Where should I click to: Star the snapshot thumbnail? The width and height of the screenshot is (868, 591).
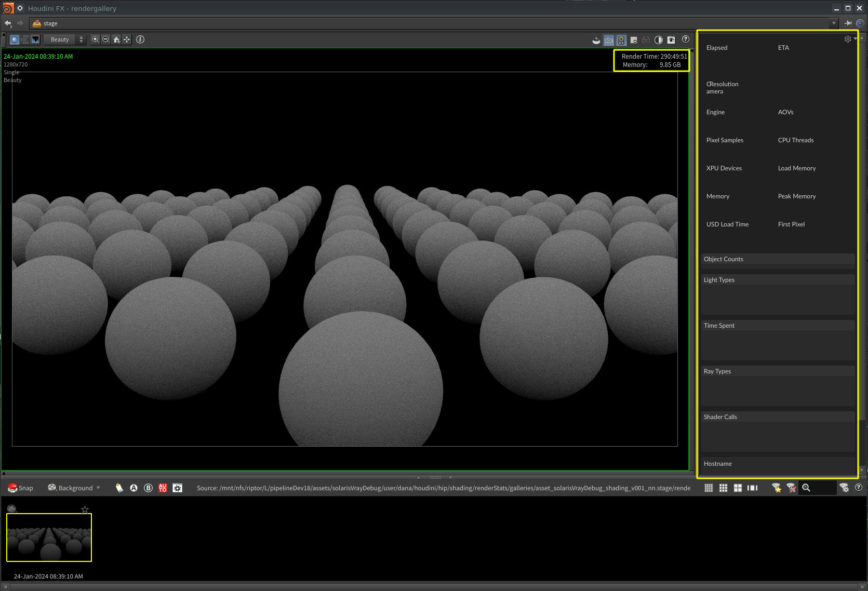point(85,509)
